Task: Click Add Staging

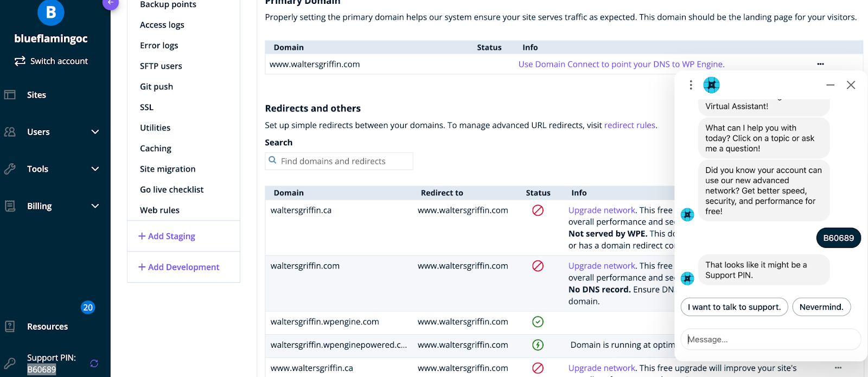Action: 167,236
